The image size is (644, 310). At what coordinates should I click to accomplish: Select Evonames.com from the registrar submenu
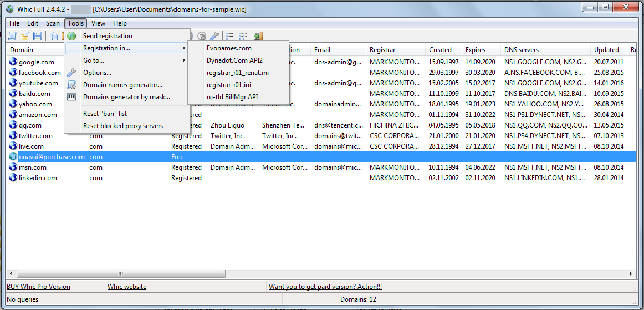point(229,48)
